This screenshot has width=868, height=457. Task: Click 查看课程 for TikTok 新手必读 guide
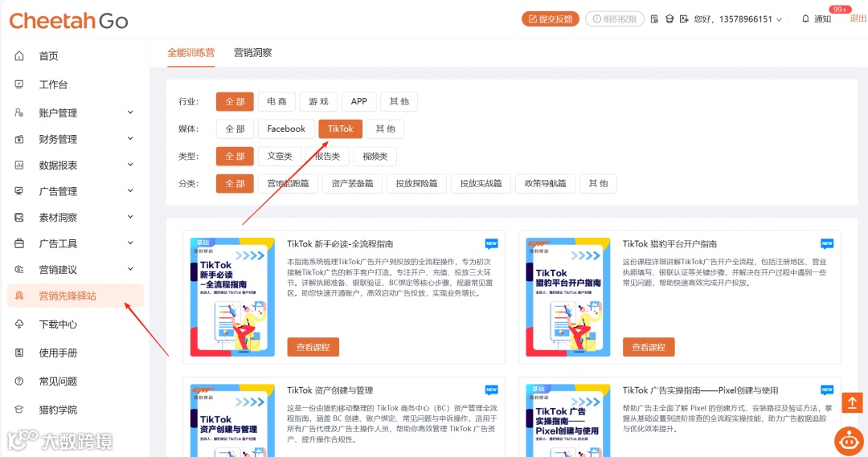coord(313,347)
